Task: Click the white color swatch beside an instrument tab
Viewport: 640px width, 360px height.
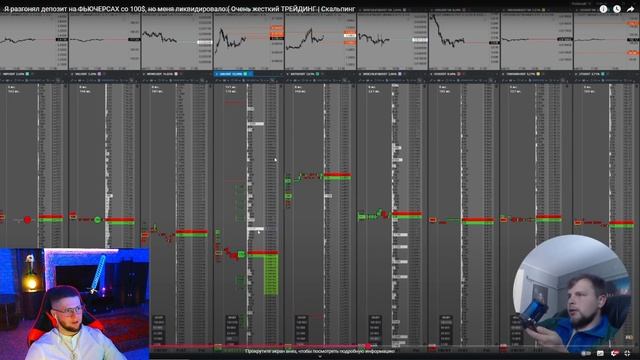Action: pos(176,74)
